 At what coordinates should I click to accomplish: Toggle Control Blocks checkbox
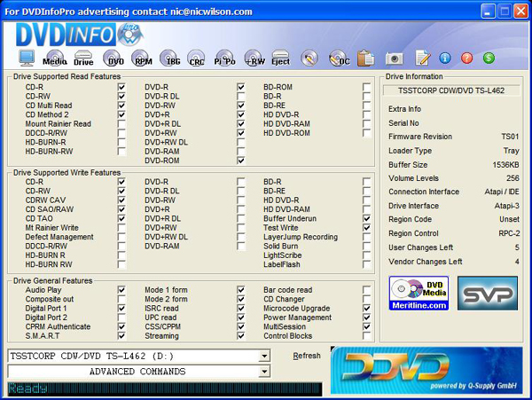click(366, 335)
